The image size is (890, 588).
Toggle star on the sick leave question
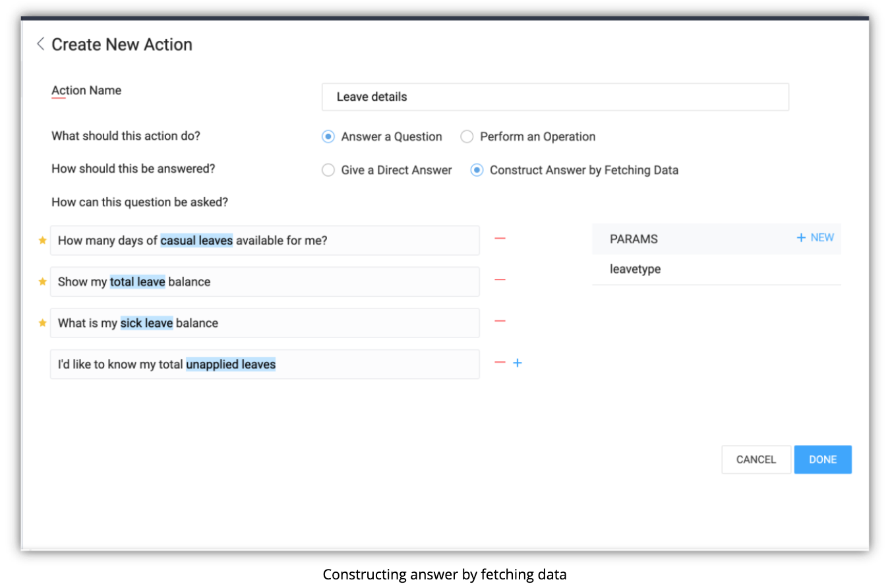(43, 323)
